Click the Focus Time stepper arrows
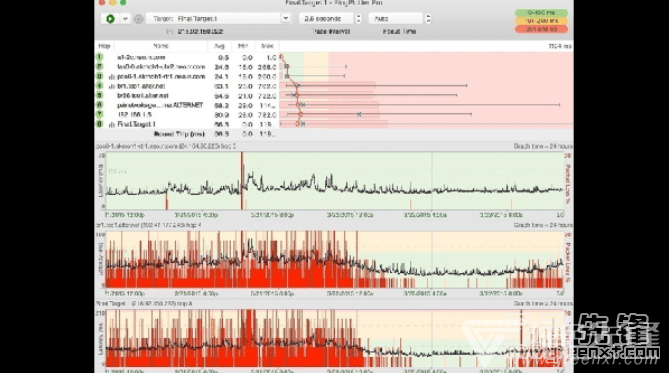669x373 pixels. (x=428, y=18)
